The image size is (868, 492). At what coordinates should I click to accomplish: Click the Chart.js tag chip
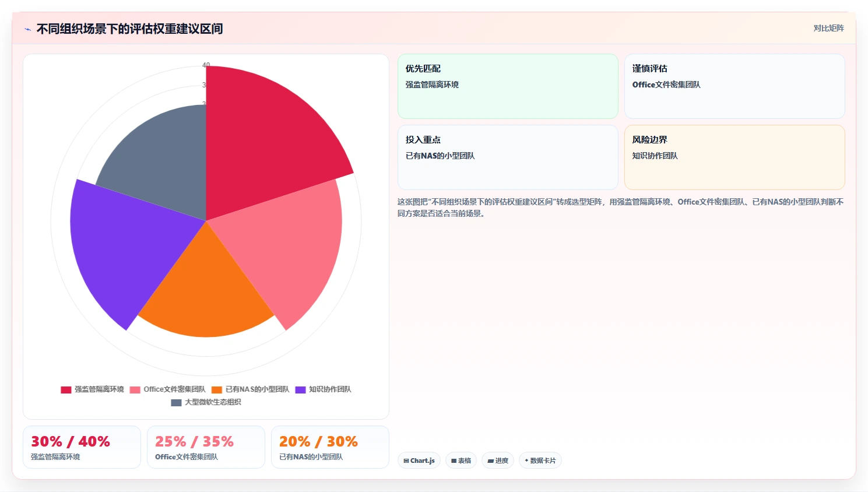[x=419, y=461]
